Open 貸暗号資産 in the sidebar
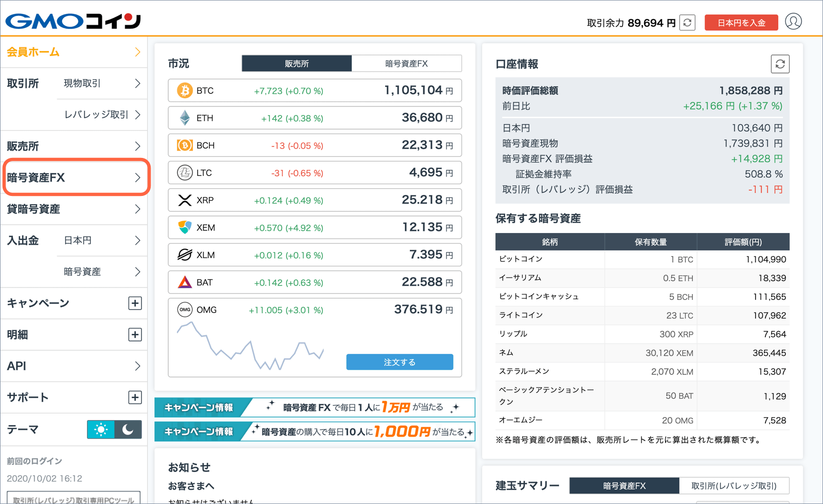The image size is (823, 504). click(x=74, y=209)
